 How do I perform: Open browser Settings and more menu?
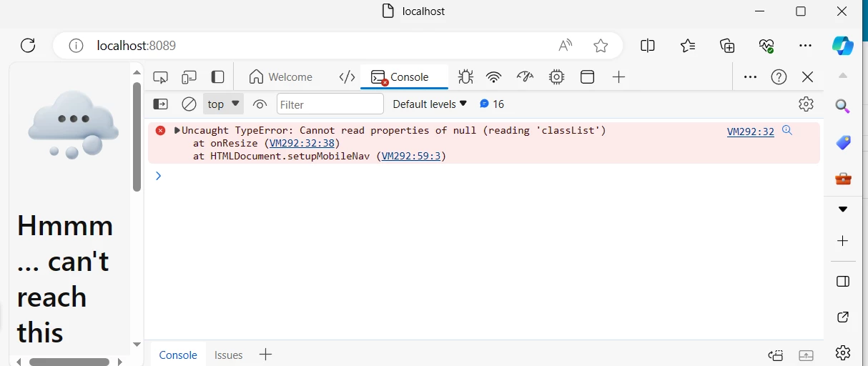pos(806,46)
